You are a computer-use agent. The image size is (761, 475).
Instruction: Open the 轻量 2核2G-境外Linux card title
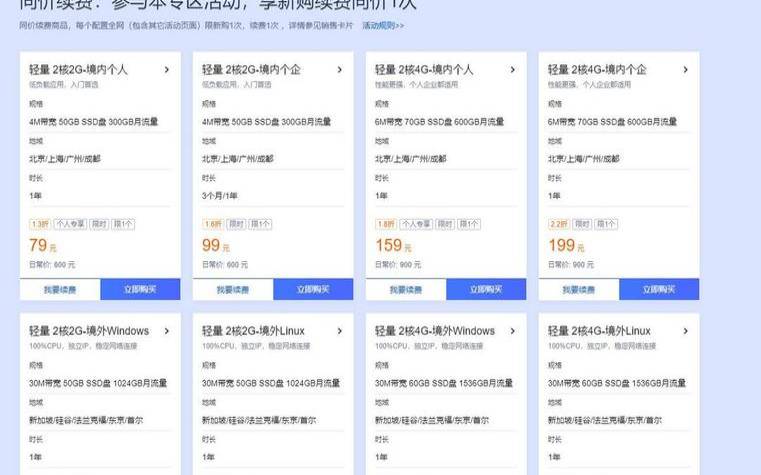tap(253, 331)
